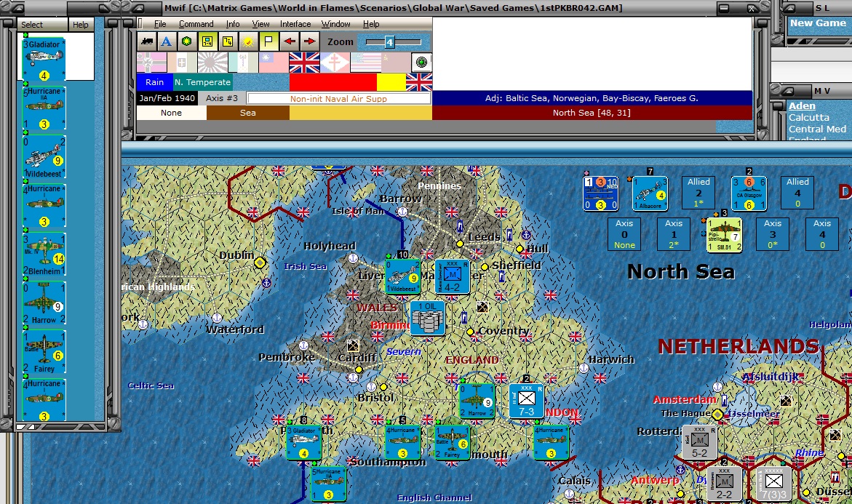Click the Jan/Feb 1940 date field

click(x=167, y=98)
